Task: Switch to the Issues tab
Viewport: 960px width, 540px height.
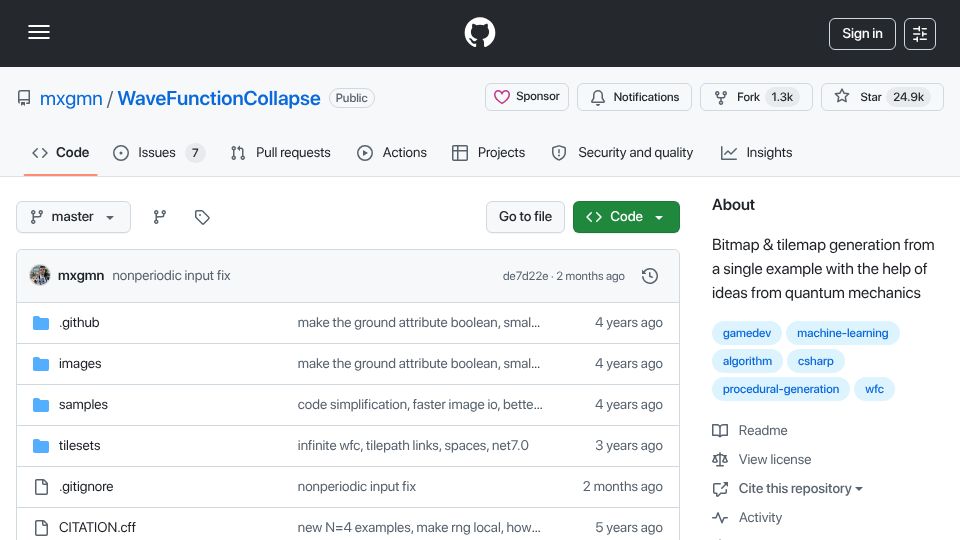Action: (x=159, y=152)
